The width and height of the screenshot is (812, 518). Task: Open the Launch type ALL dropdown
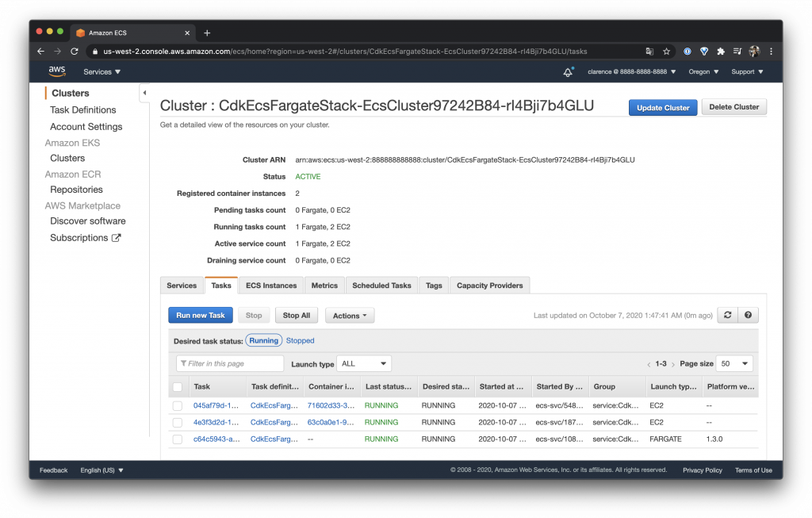click(x=363, y=363)
